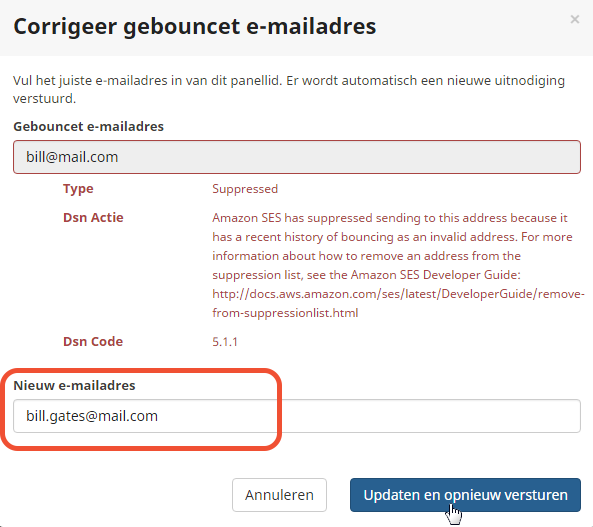Click the 'Corrigeer gebouncet e-mailadres' dialog title
Viewport: 593px width, 527px height.
coord(195,26)
